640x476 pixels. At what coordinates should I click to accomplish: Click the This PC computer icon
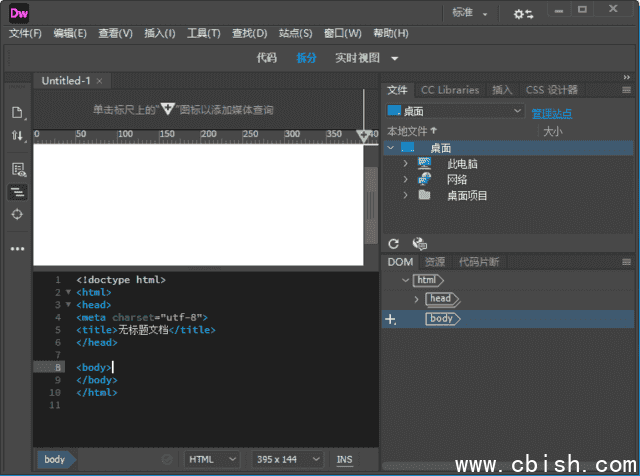[424, 163]
